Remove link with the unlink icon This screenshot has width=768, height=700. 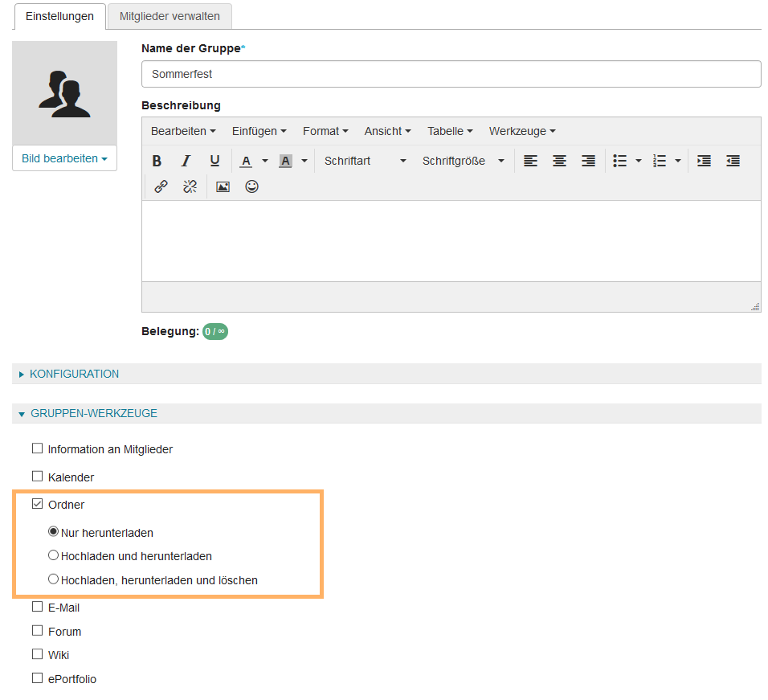[x=190, y=186]
